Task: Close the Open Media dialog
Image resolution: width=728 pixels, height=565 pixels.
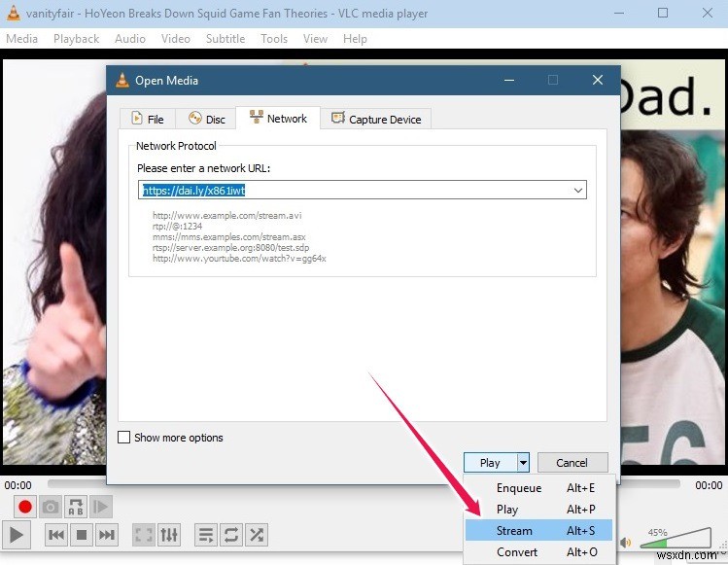Action: 598,80
